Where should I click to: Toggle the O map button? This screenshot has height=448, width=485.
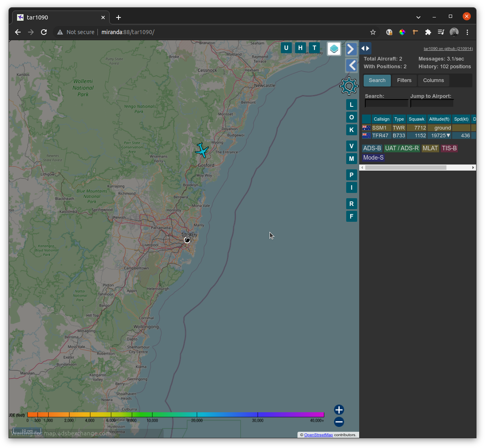point(351,117)
